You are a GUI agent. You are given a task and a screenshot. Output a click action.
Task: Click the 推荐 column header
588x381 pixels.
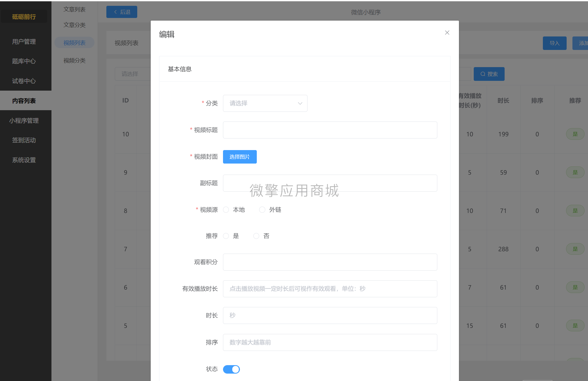tap(575, 101)
